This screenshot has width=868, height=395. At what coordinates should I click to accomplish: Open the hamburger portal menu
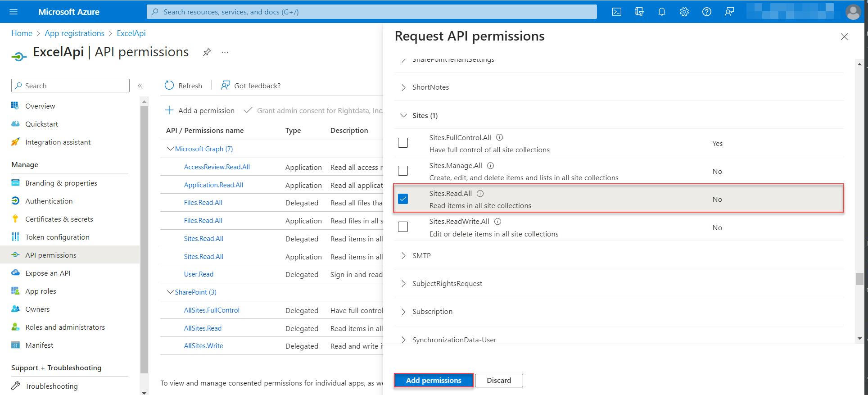click(14, 12)
